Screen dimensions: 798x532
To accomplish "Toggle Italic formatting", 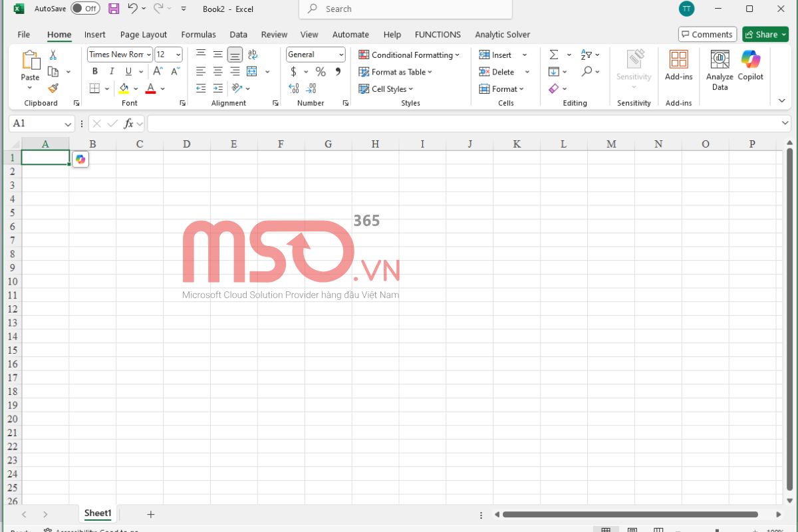I will [112, 71].
